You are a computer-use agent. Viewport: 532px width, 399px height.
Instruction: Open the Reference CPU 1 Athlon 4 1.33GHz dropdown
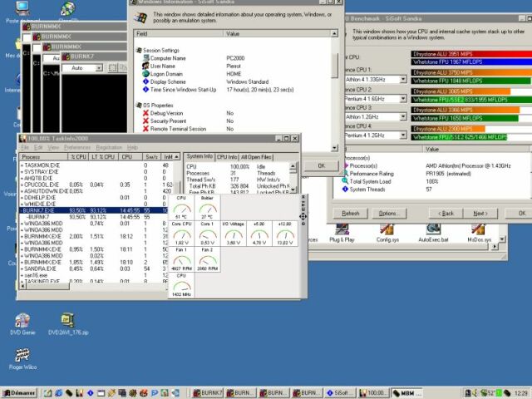tap(403, 79)
